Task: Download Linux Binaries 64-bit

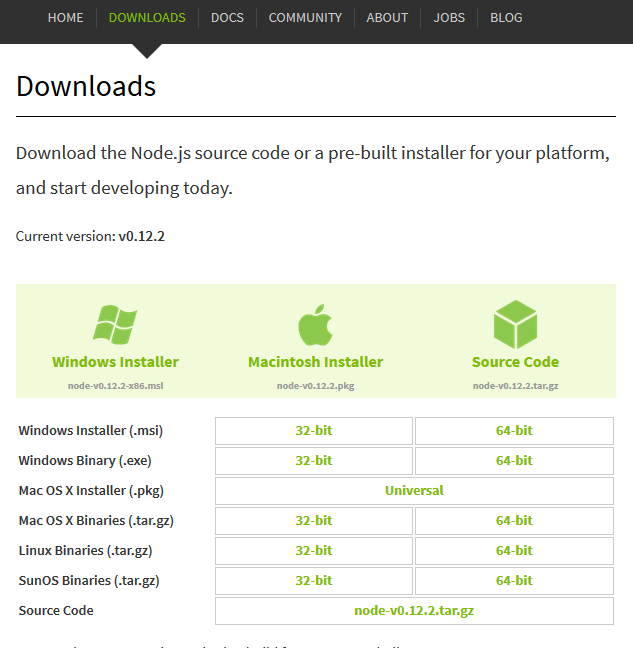Action: point(514,551)
